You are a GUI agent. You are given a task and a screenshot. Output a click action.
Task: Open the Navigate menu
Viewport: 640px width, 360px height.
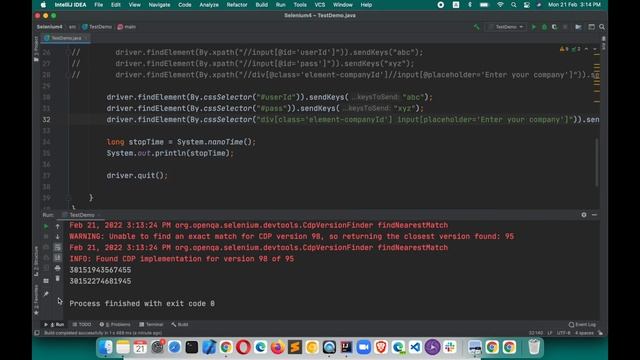159,5
